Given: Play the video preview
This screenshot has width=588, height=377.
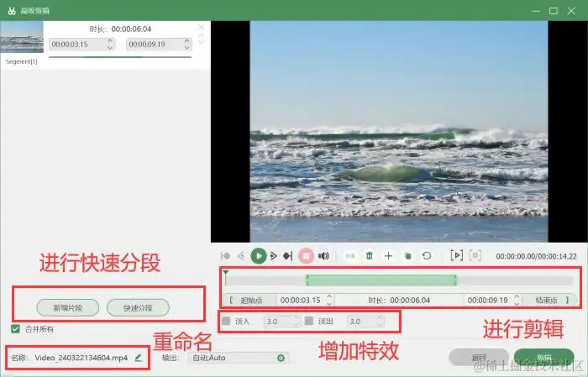Looking at the screenshot, I should tap(259, 256).
